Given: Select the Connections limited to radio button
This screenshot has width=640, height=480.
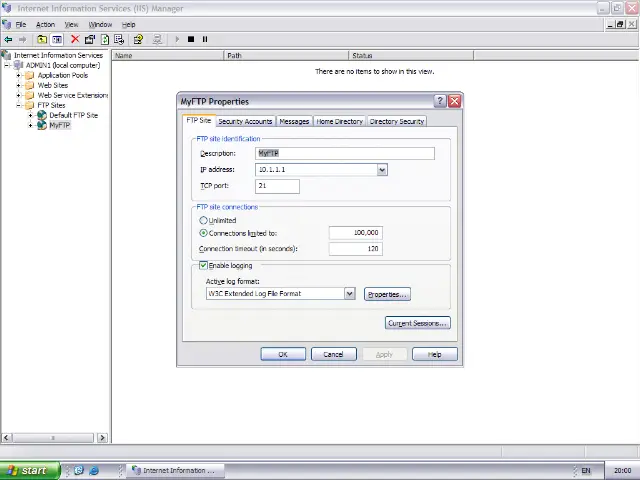Looking at the screenshot, I should point(203,233).
